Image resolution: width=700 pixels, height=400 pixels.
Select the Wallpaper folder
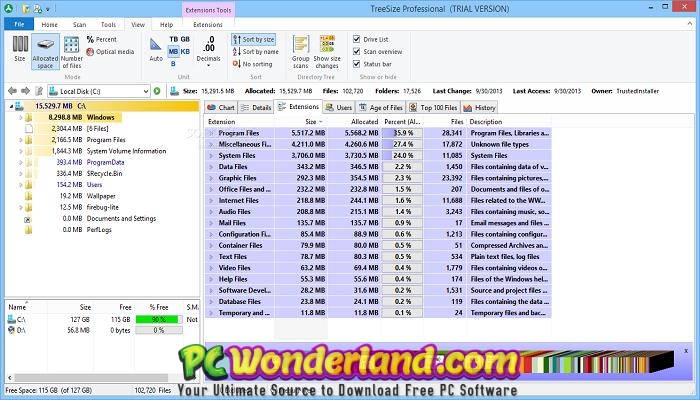101,196
